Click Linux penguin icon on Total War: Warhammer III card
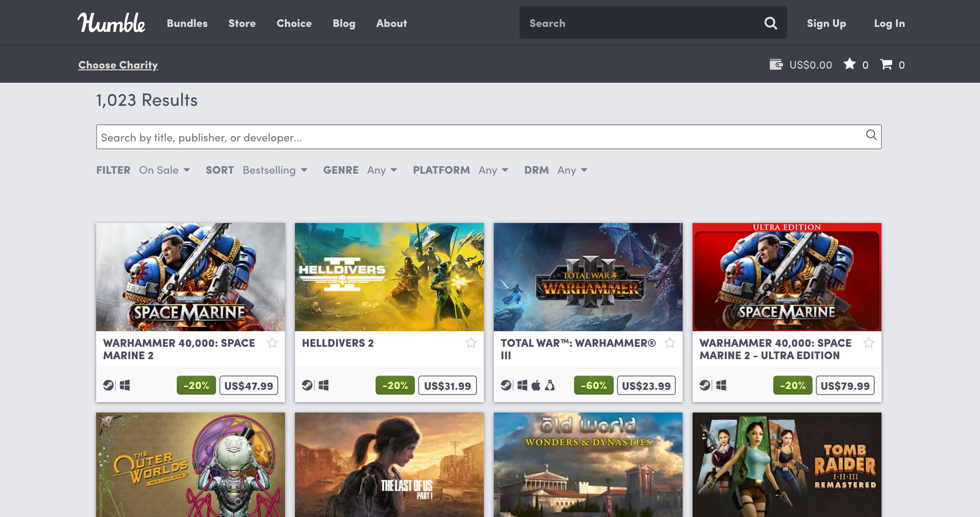 [x=550, y=386]
